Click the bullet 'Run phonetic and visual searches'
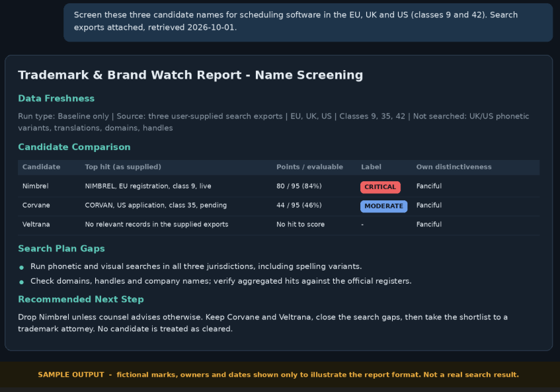560x392 pixels. (196, 266)
